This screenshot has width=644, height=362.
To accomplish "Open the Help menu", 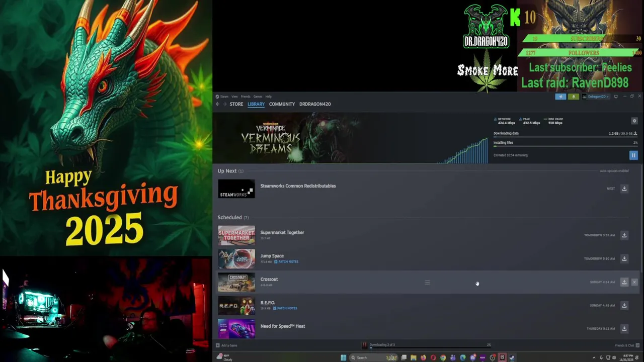I will tap(268, 97).
